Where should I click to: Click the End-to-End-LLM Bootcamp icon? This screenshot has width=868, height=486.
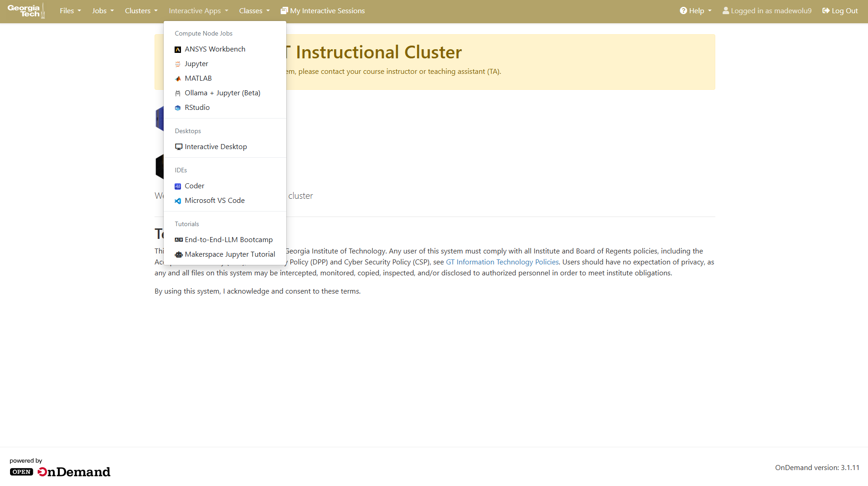(x=179, y=240)
